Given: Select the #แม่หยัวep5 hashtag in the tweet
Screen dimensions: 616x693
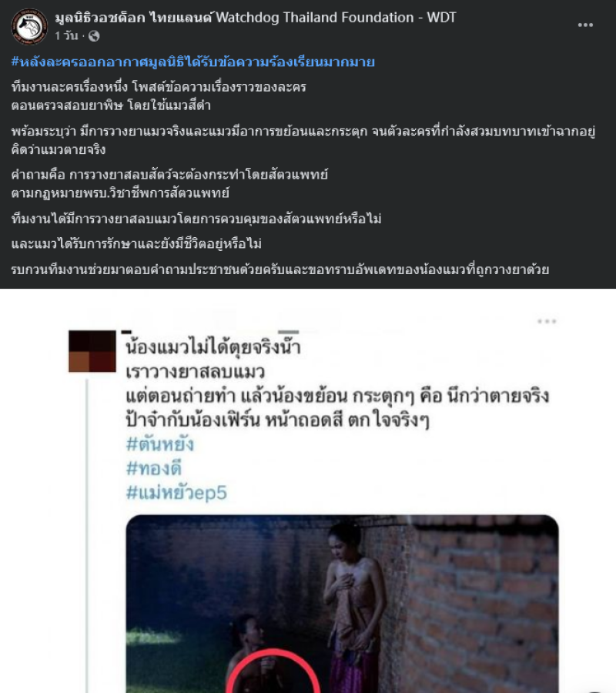Looking at the screenshot, I should pos(176,492).
